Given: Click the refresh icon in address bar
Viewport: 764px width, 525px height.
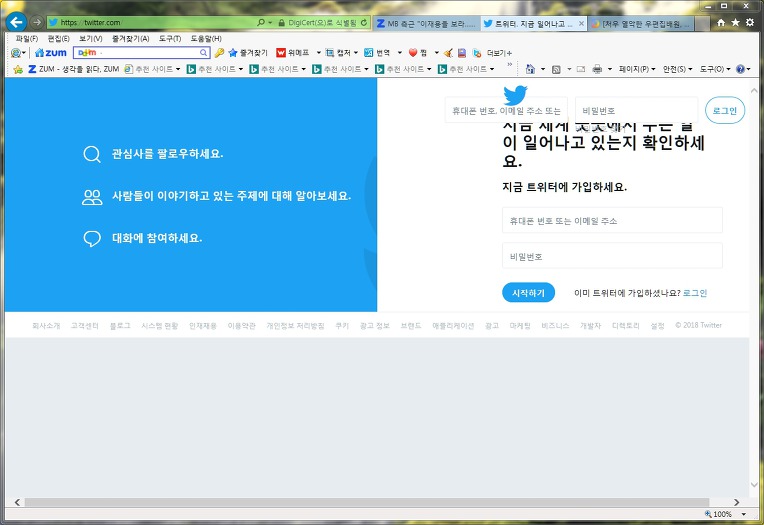Looking at the screenshot, I should point(363,22).
